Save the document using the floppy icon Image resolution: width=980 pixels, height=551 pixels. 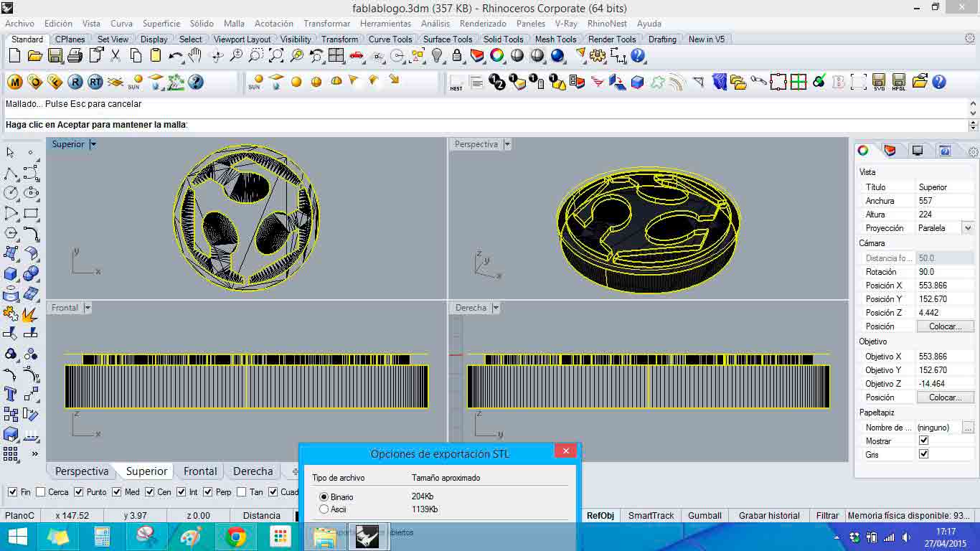click(55, 56)
